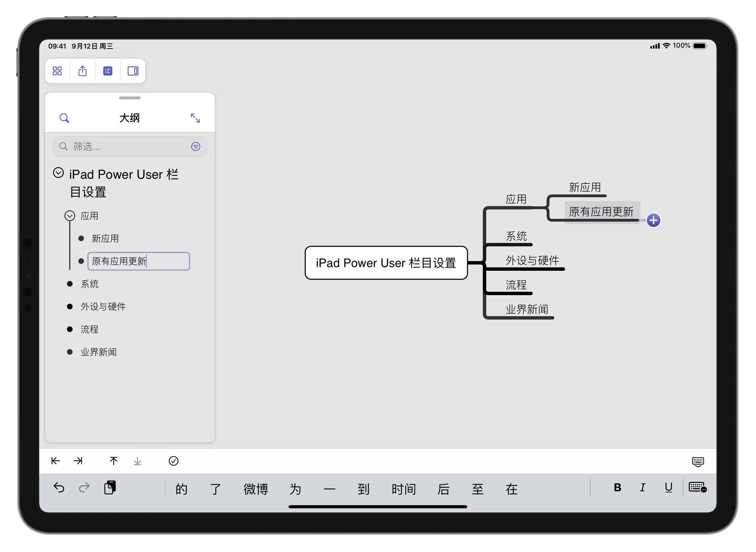Collapse the iPad Power User root node
Viewport: 756px width, 552px height.
pyautogui.click(x=58, y=173)
